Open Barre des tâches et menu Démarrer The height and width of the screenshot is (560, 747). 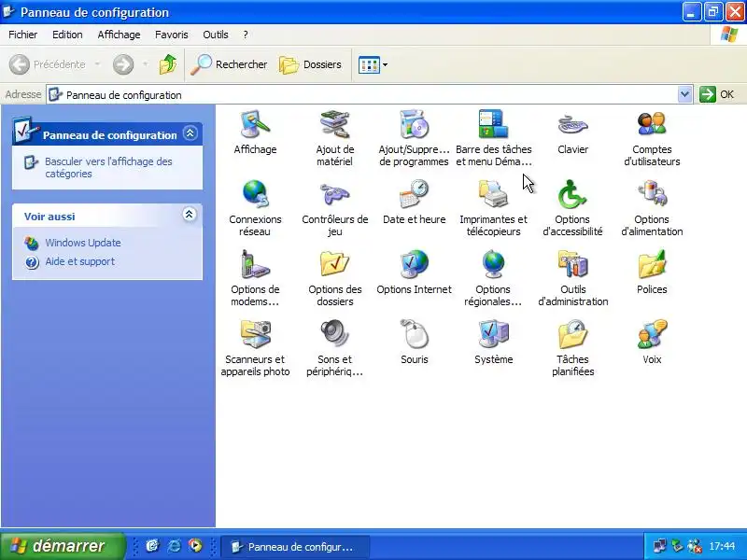coord(494,138)
